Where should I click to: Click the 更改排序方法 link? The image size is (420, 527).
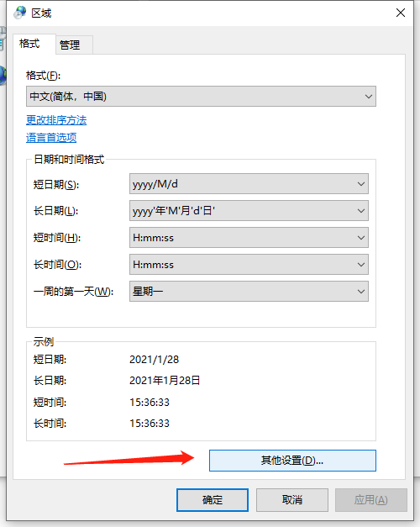point(56,120)
